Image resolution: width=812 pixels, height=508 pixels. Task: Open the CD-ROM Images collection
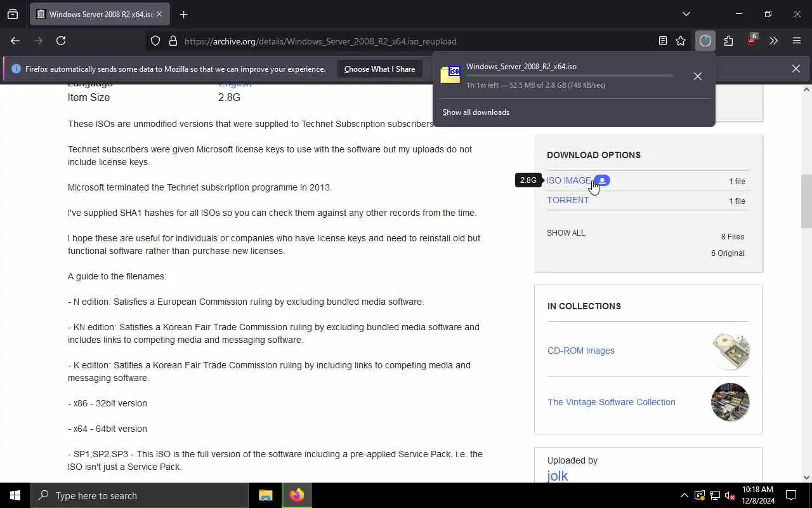point(581,351)
